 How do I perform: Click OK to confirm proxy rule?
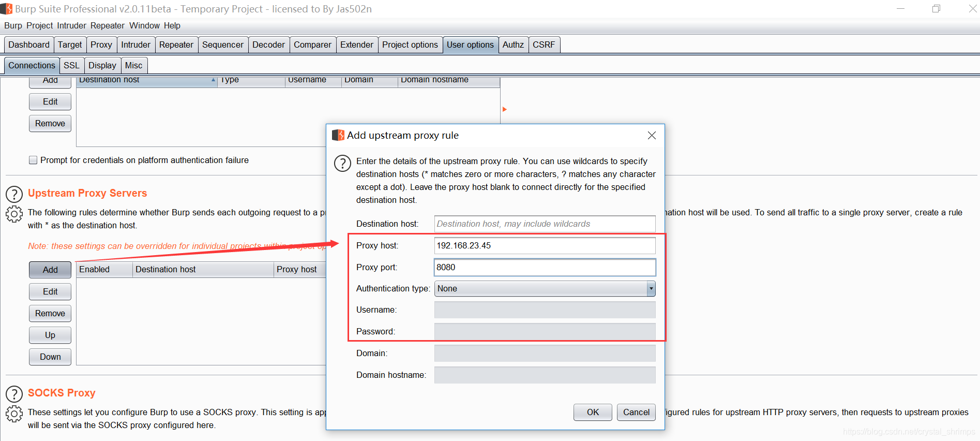click(x=593, y=412)
